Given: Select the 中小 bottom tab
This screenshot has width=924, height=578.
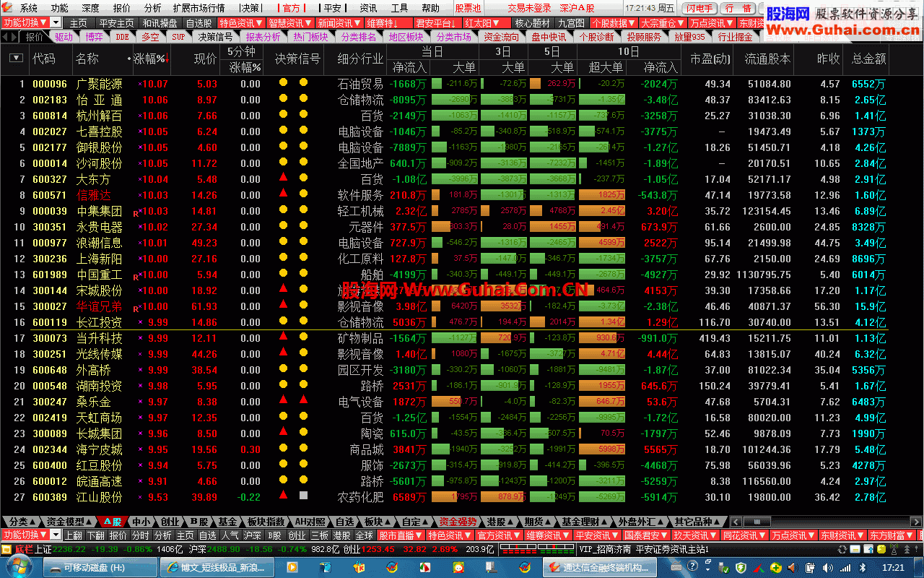Looking at the screenshot, I should click(141, 522).
